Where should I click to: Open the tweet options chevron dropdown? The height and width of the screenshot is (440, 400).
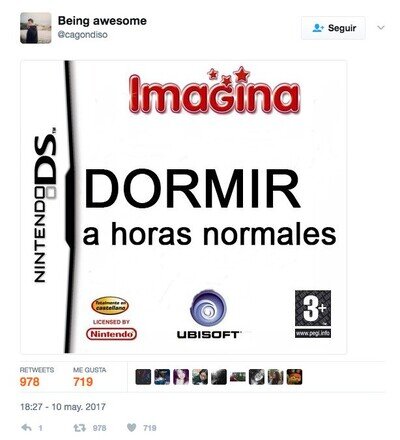click(x=381, y=28)
